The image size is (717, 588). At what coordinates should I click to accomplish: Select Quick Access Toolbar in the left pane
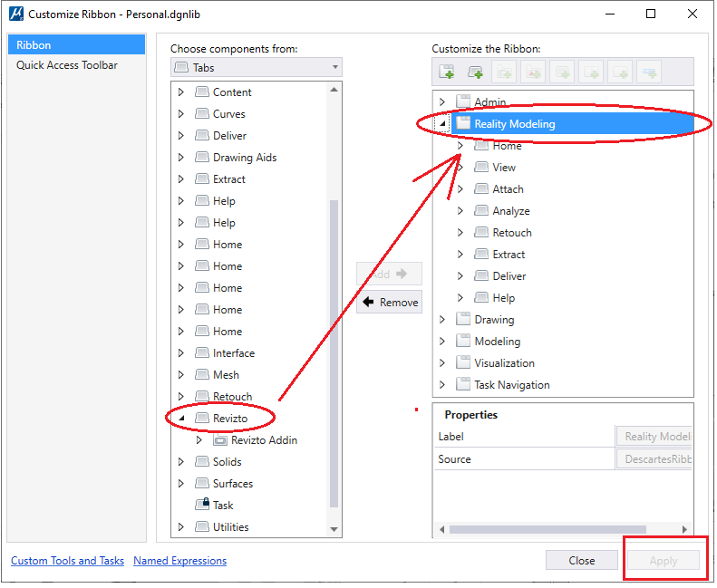tap(67, 65)
